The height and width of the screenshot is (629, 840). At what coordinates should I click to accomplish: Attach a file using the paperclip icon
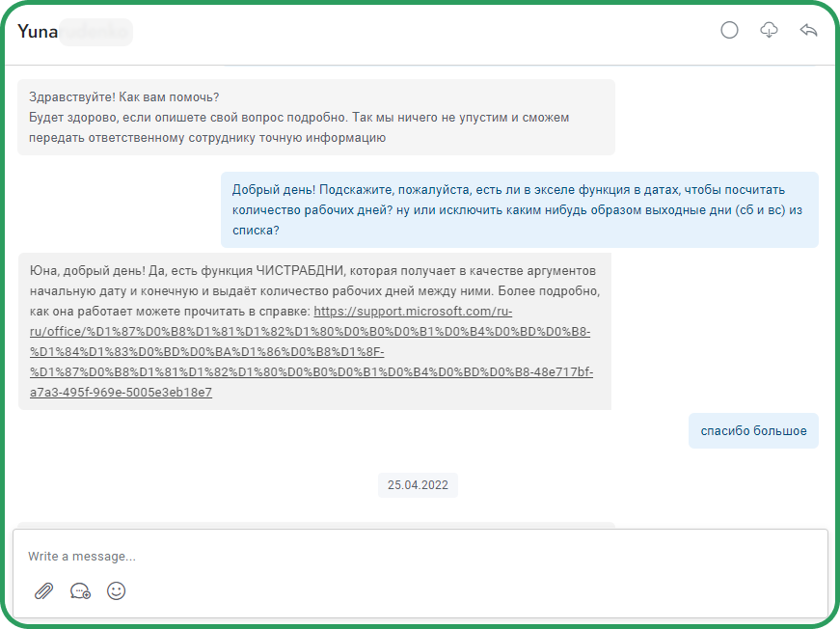(44, 591)
